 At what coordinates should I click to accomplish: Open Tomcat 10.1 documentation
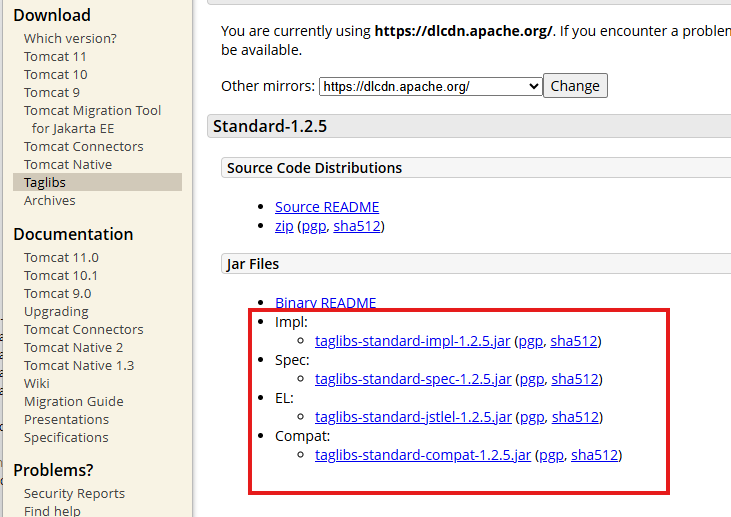tap(61, 276)
